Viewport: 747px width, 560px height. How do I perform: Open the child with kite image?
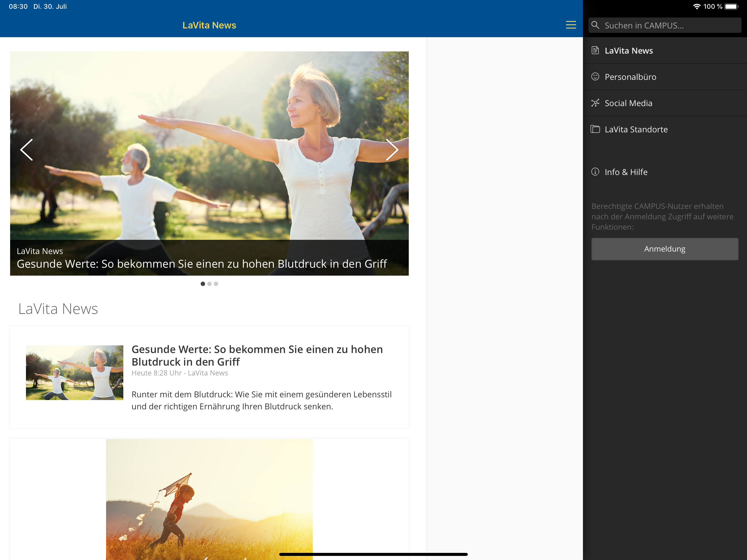click(209, 500)
